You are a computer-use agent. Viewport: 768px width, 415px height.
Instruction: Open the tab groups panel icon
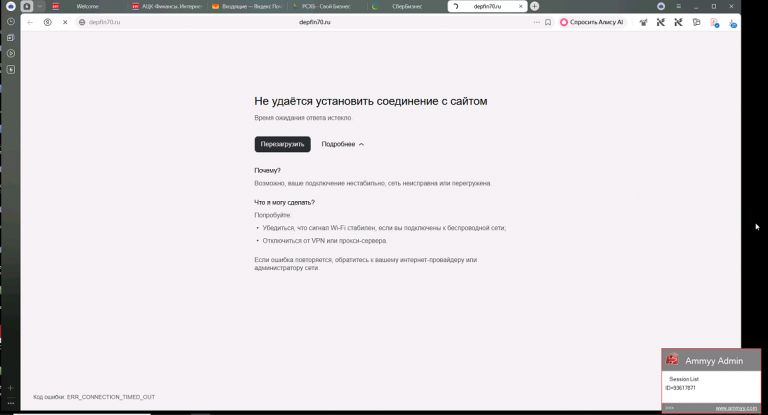pyautogui.click(x=27, y=6)
